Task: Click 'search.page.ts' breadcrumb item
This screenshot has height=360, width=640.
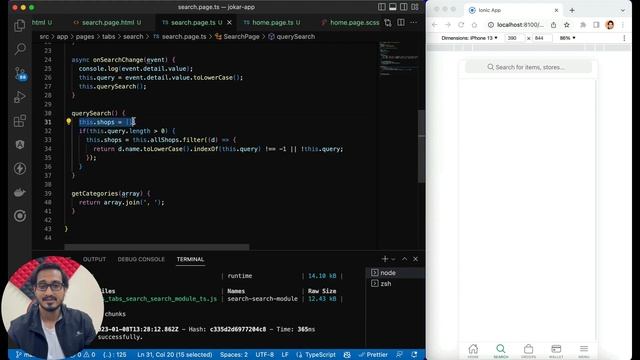Action: [x=180, y=37]
